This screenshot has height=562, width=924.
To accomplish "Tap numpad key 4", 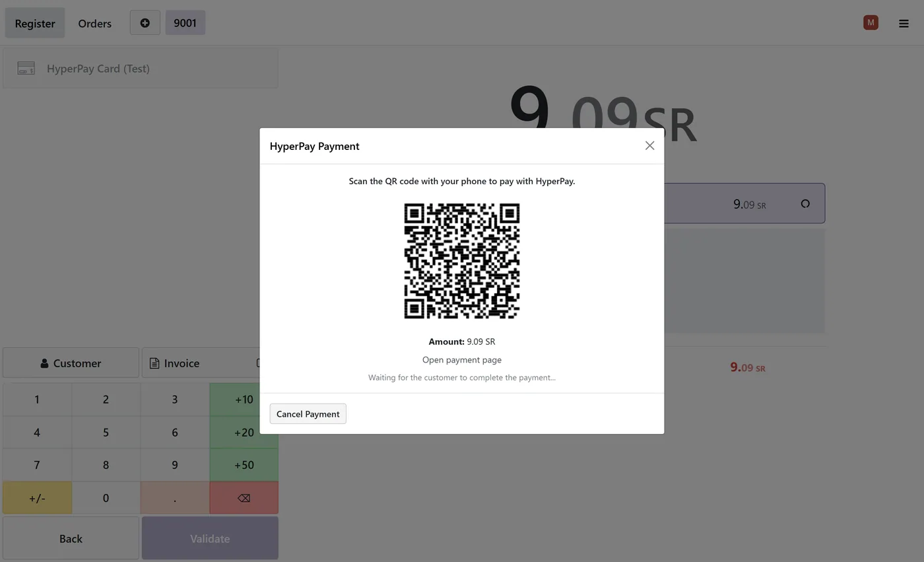I will [37, 432].
